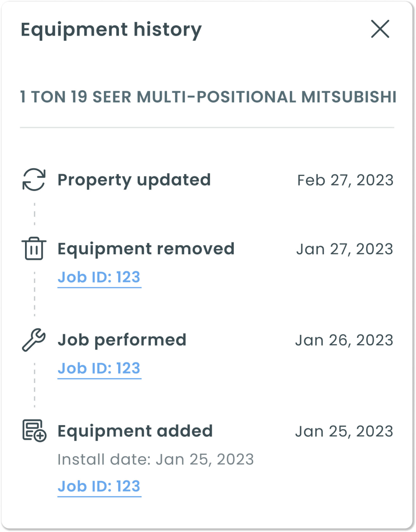Click the Jan 27, 2023 date

point(345,249)
